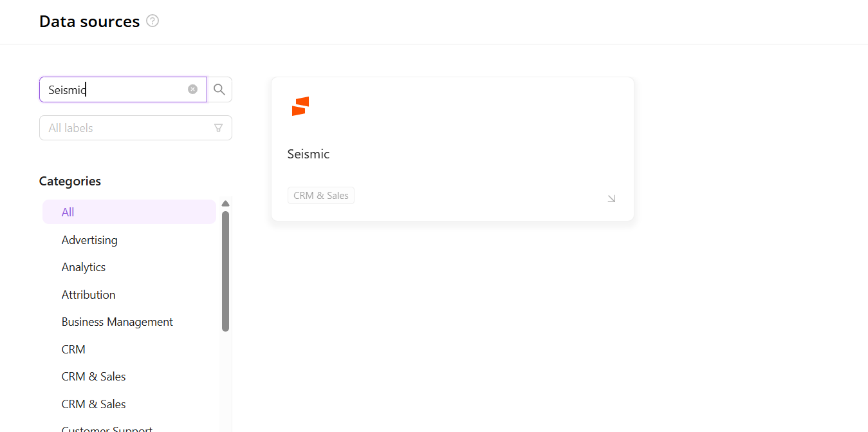This screenshot has height=432, width=868.
Task: Select the CRM category
Action: [x=73, y=350]
